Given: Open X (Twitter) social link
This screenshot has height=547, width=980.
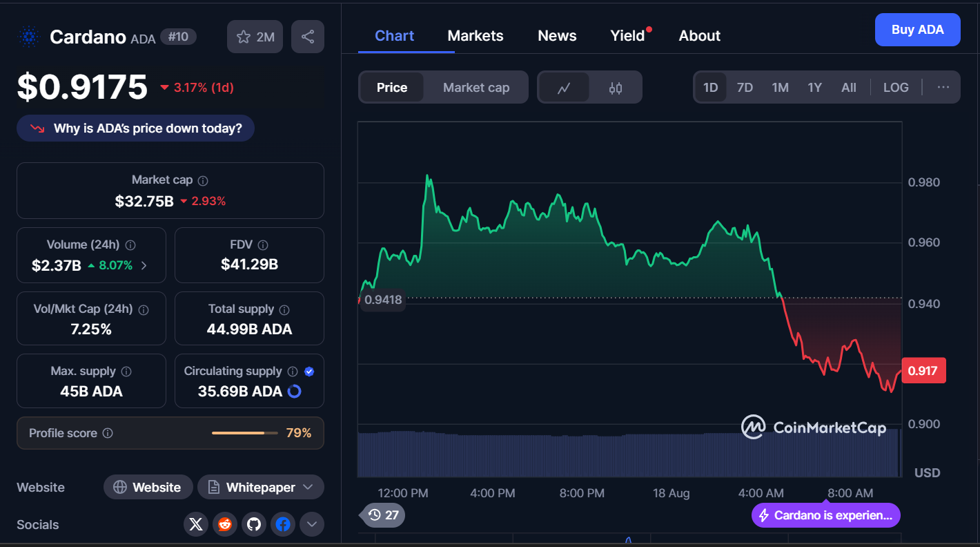Looking at the screenshot, I should pos(196,525).
